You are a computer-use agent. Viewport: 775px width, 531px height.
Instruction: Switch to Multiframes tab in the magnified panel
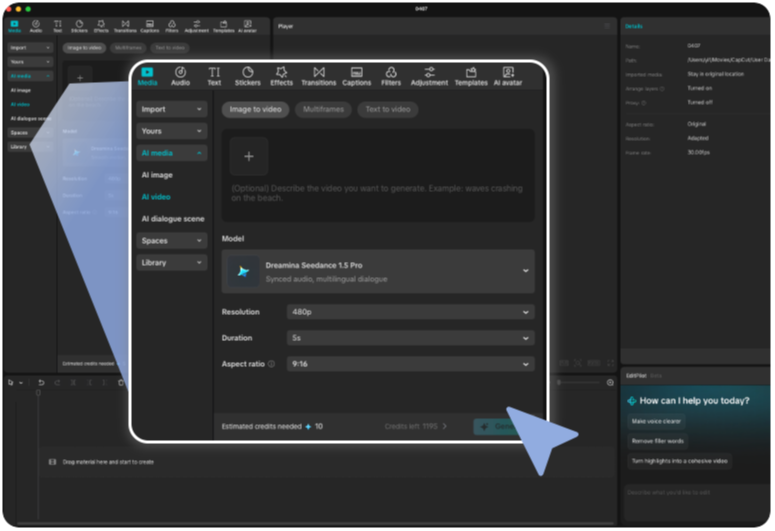(323, 109)
